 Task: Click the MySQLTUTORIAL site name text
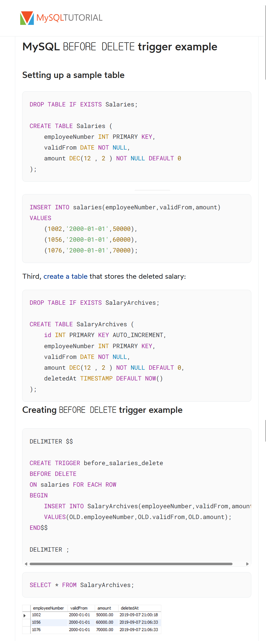(x=69, y=18)
